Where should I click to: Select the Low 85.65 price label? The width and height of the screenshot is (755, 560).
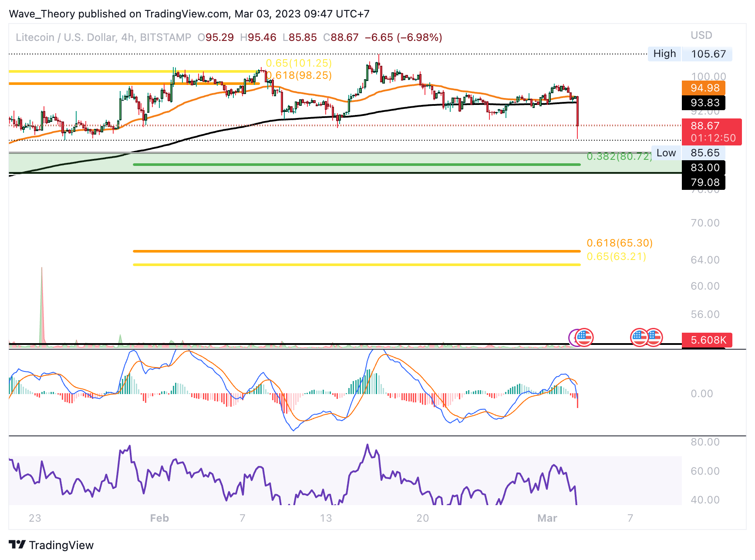pos(688,153)
